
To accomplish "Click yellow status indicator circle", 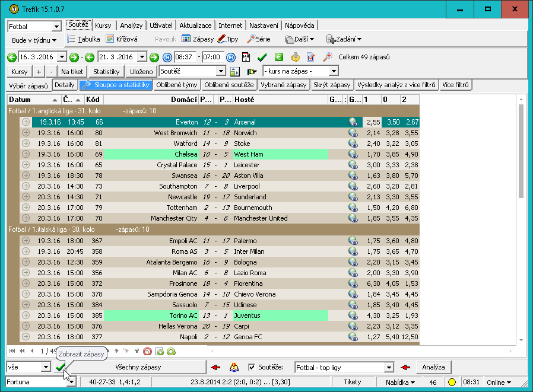I will (x=452, y=382).
